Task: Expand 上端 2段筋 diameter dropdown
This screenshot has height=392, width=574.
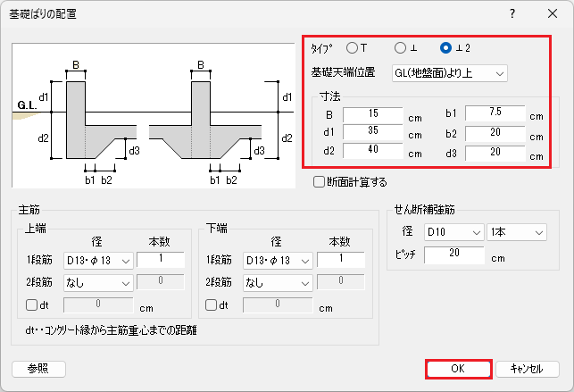Action: point(98,282)
